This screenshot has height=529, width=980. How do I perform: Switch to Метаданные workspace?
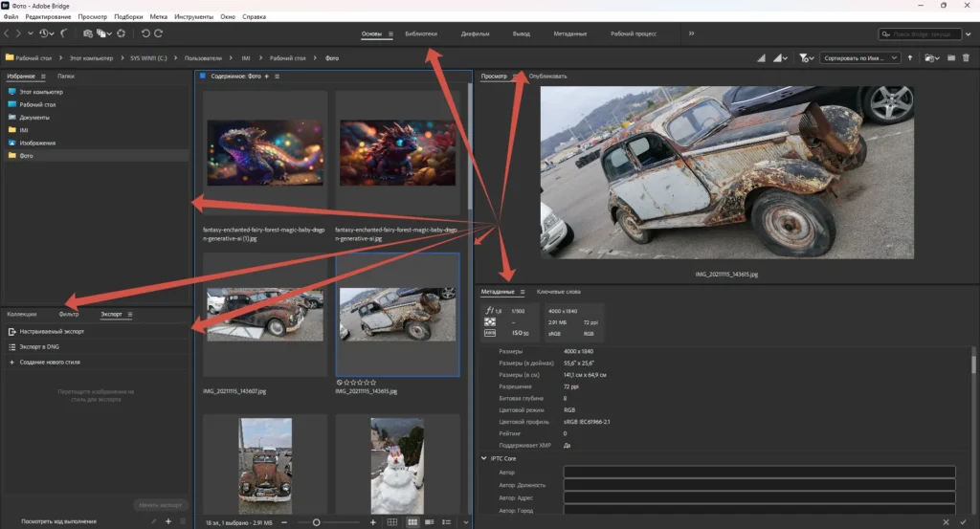(x=570, y=33)
